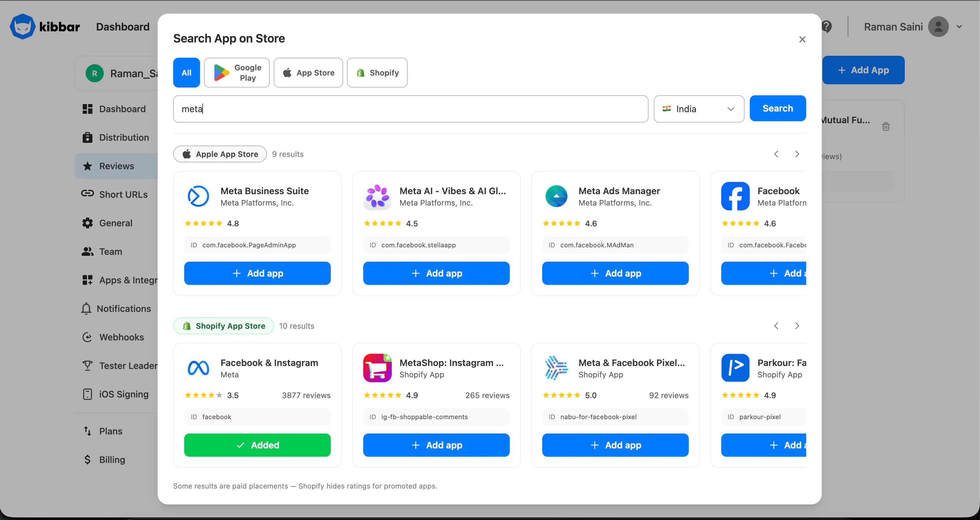Toggle the Added button for Facebook & Instagram

[x=257, y=445]
